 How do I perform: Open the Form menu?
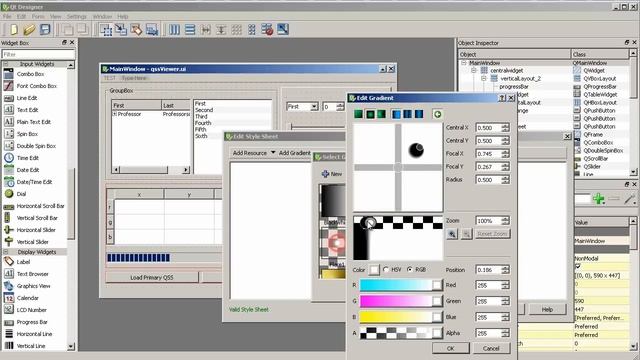click(x=38, y=16)
